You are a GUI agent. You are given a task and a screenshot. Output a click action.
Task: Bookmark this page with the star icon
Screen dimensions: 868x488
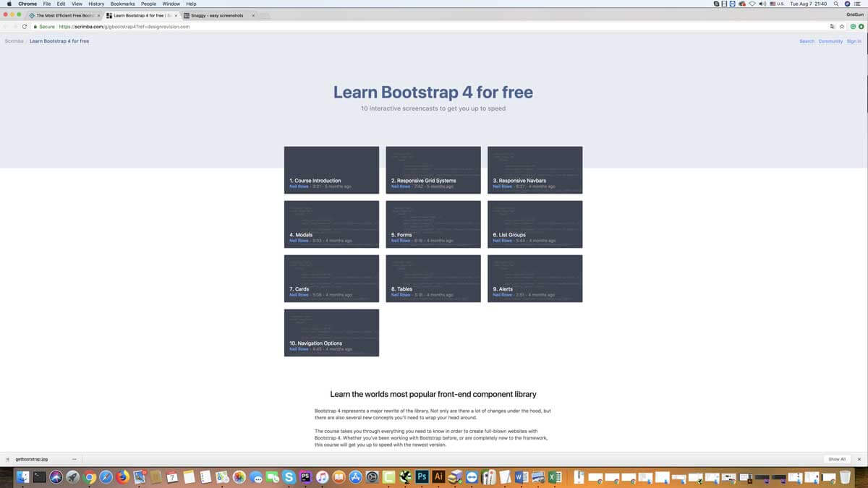[x=842, y=27]
